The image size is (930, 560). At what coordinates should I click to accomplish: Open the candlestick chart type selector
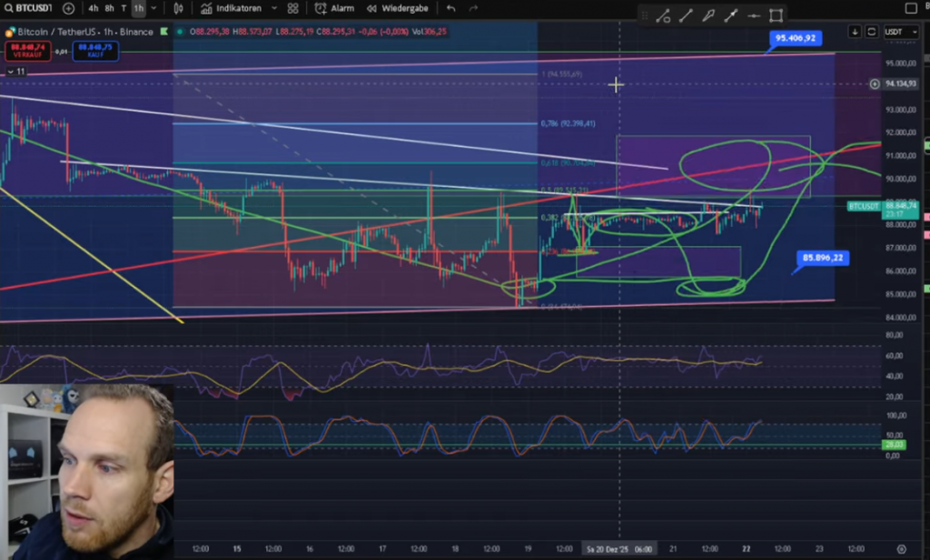178,8
